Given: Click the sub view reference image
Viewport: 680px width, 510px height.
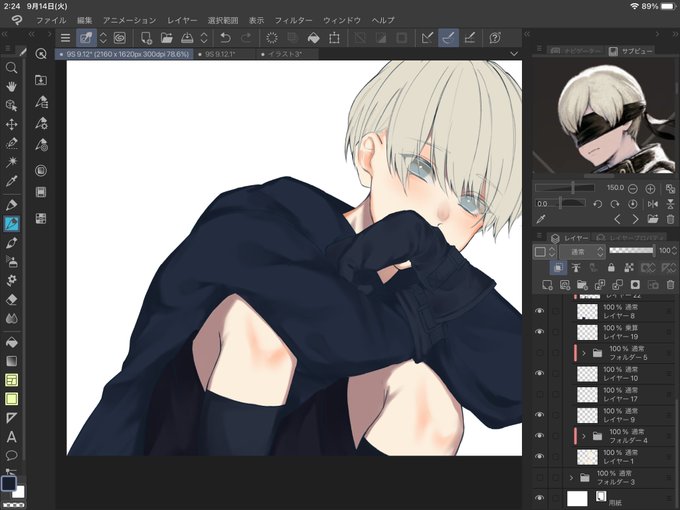Looking at the screenshot, I should (604, 117).
